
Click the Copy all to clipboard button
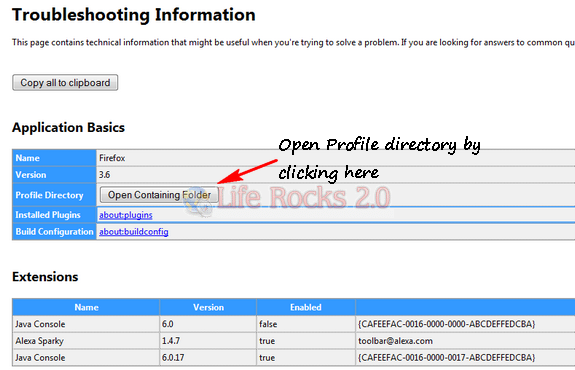pos(65,83)
